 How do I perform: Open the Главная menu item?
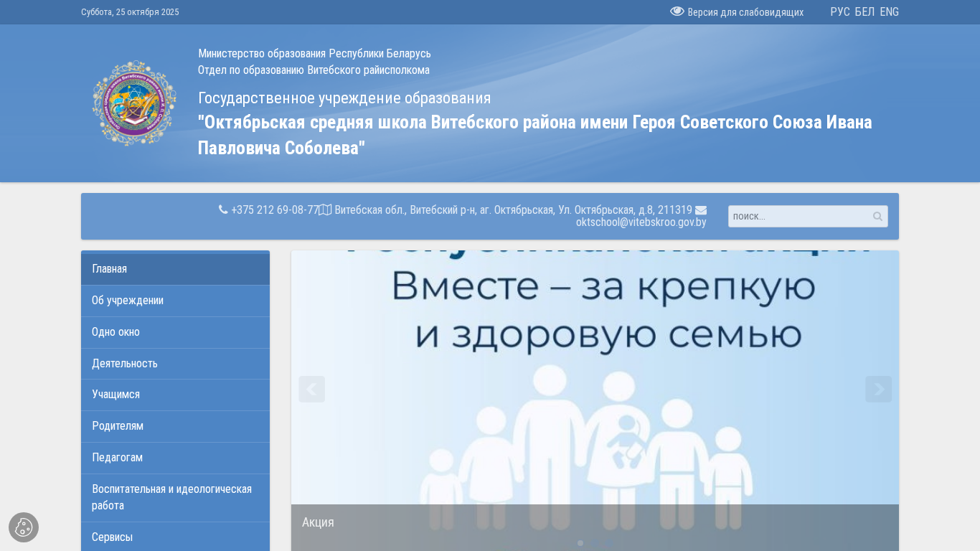[175, 269]
